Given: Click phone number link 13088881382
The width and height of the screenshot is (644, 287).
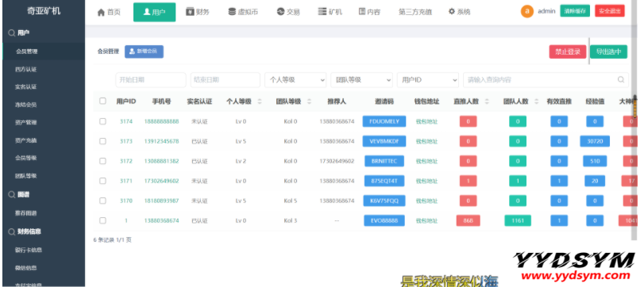Looking at the screenshot, I should click(x=161, y=161).
